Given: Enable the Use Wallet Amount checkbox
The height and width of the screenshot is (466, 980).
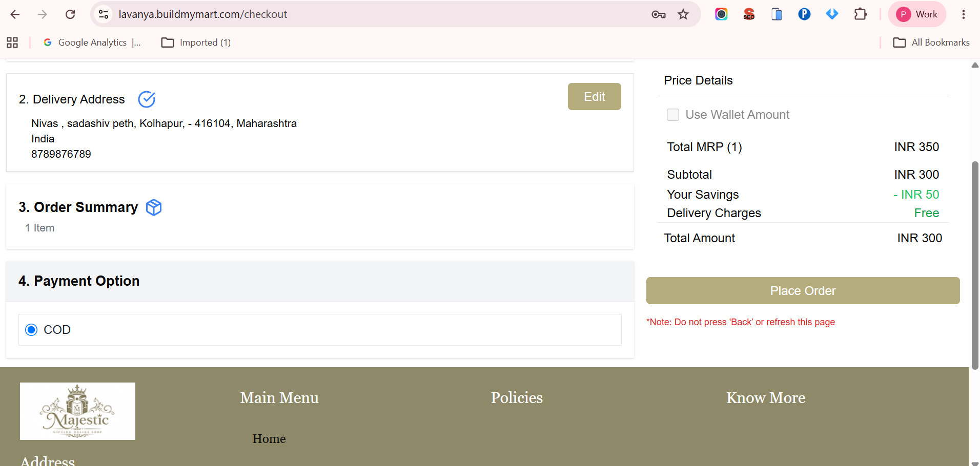Looking at the screenshot, I should 673,115.
